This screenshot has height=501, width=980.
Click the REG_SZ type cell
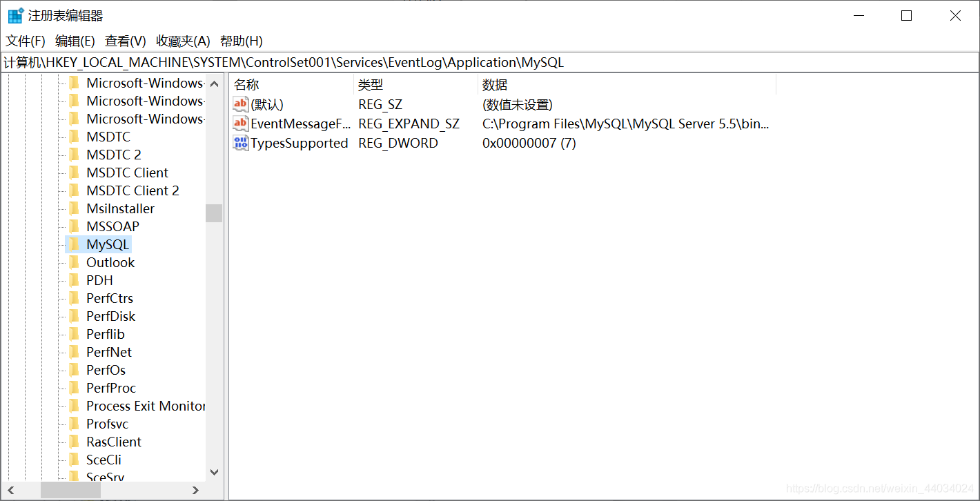[x=380, y=104]
